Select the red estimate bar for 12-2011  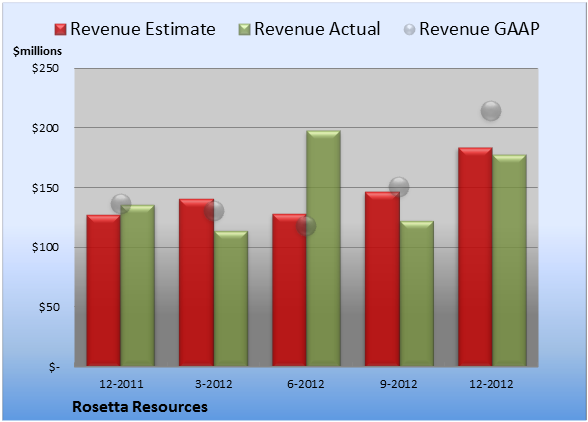tap(104, 290)
